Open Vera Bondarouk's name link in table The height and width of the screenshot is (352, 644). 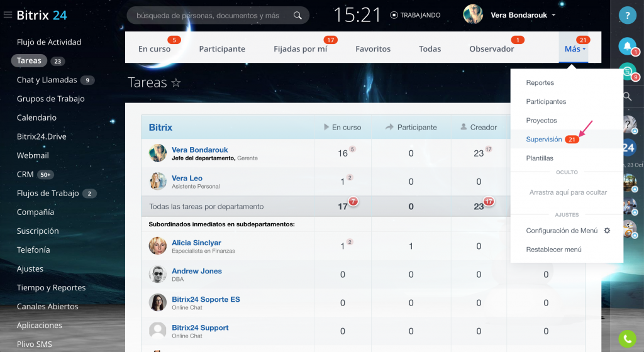tap(199, 150)
